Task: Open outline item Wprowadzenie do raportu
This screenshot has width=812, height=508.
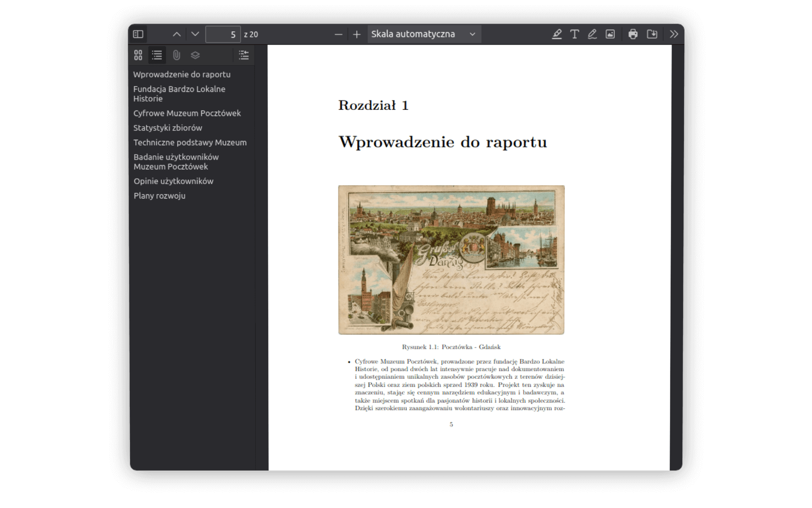Action: point(182,75)
